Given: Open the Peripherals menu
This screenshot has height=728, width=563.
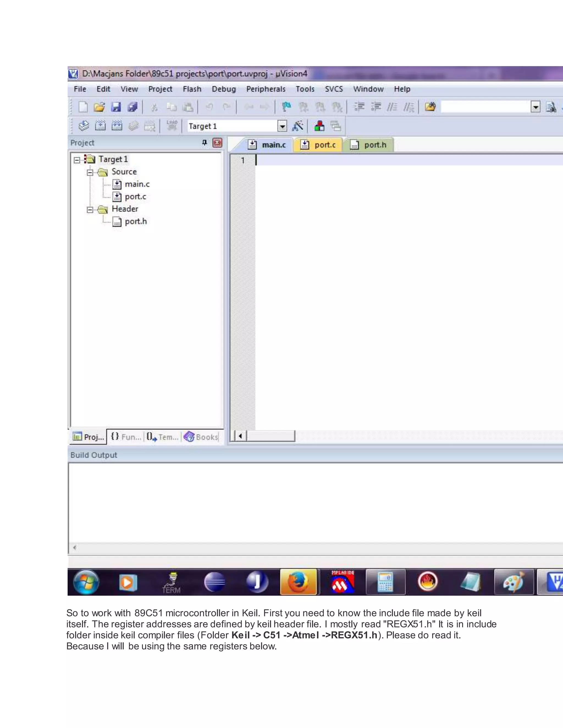Looking at the screenshot, I should tap(266, 89).
